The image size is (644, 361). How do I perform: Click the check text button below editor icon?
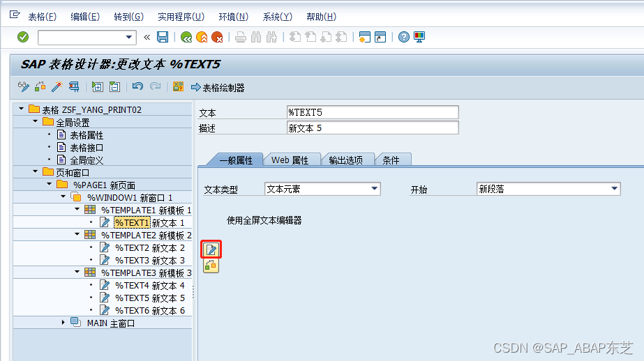211,266
